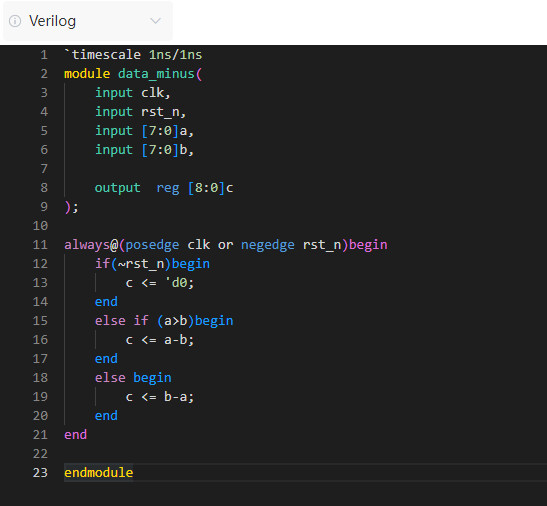Click the data_minus module name
Viewport: 547px width, 506px height.
tap(156, 74)
